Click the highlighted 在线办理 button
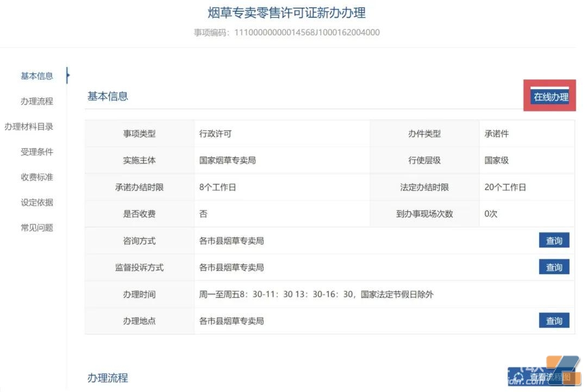The width and height of the screenshot is (587, 392). pyautogui.click(x=549, y=95)
